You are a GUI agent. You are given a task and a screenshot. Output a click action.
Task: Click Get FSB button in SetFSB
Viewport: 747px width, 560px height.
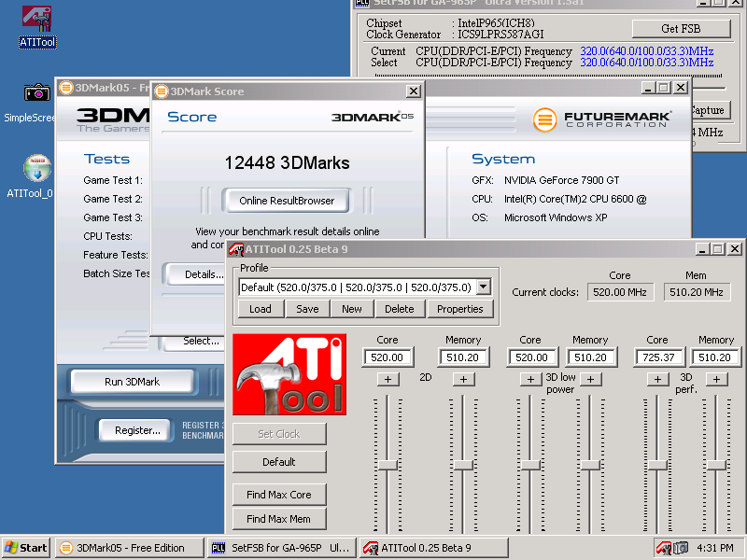click(x=681, y=29)
